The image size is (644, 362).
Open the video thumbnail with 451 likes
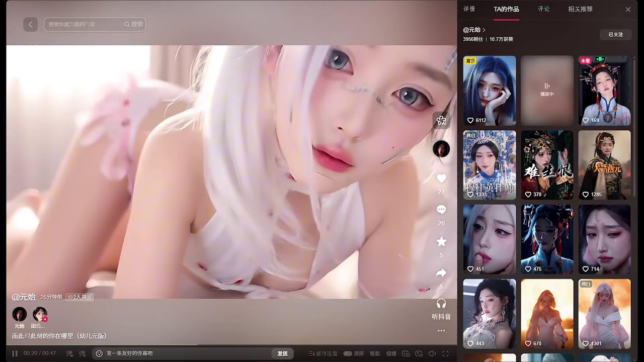(x=490, y=239)
